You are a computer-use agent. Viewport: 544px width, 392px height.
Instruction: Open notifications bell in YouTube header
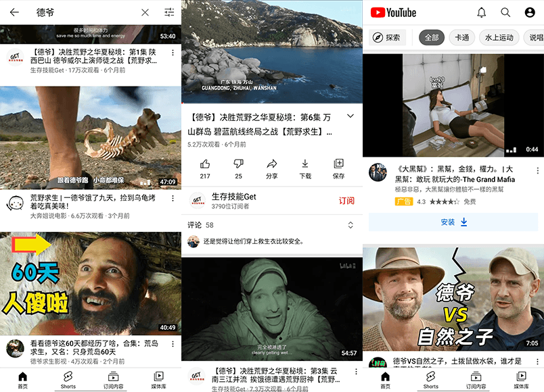[x=482, y=12]
